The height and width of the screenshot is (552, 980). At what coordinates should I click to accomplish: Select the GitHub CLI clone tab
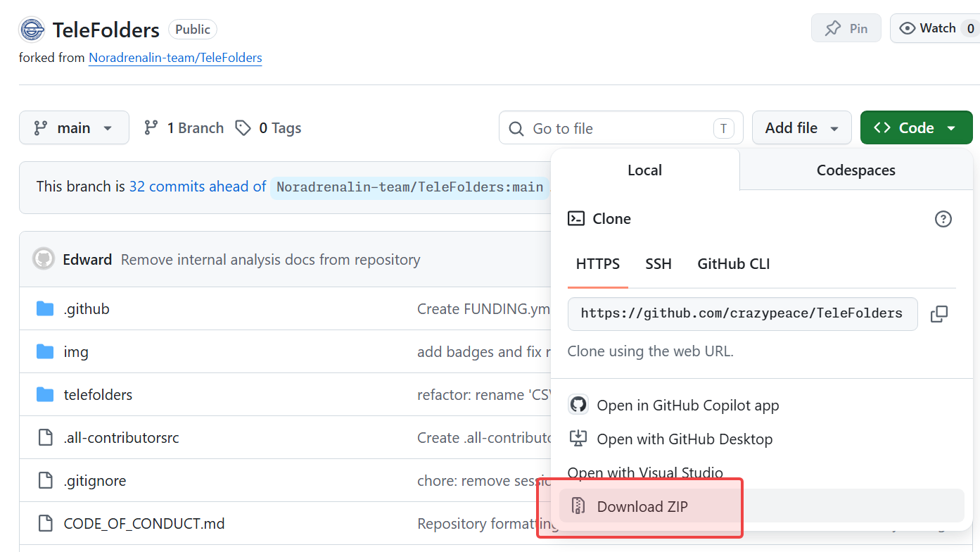coord(733,264)
